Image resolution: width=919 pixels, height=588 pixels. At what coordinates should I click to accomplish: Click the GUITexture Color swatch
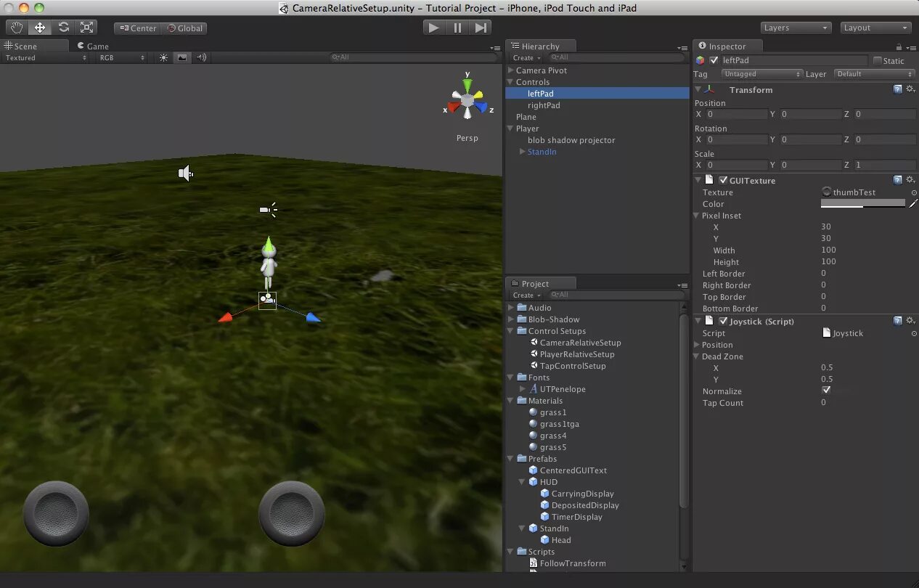coord(863,204)
